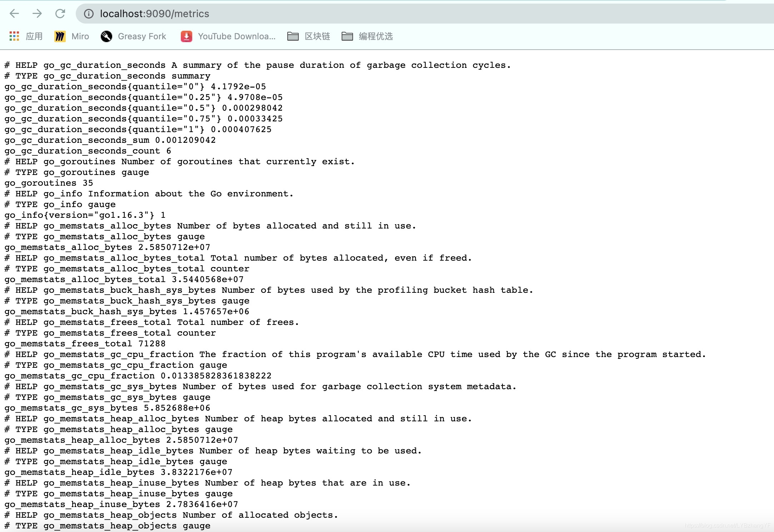Click quantile="0" value 4.1792e-05

click(238, 87)
